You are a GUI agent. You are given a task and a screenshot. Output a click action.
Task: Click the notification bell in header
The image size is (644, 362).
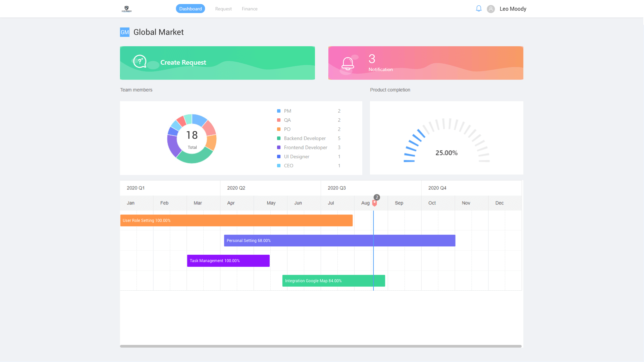pyautogui.click(x=479, y=9)
